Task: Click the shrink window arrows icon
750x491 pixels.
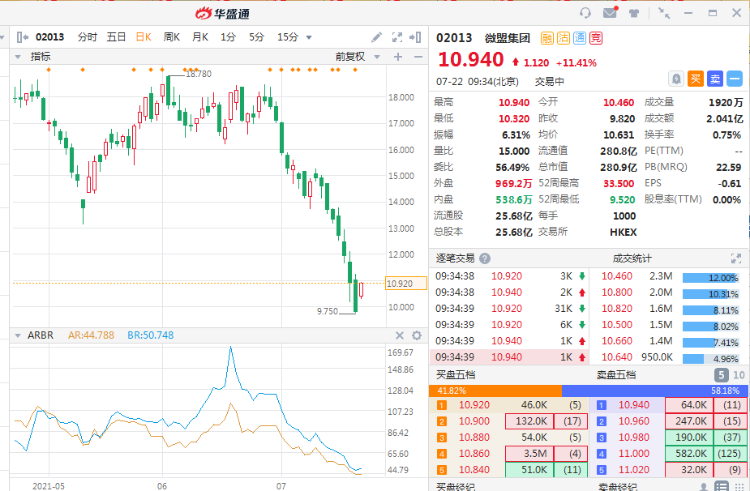Action: [x=664, y=13]
